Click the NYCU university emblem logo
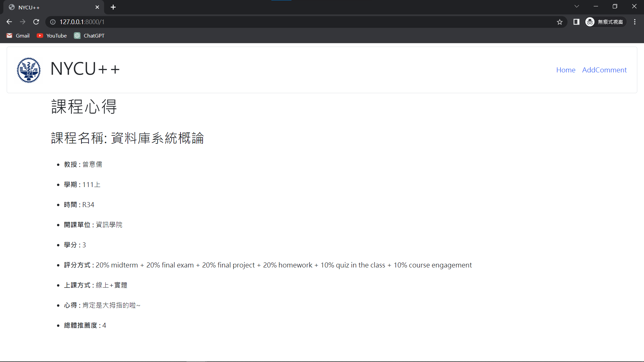The image size is (644, 362). pos(29,70)
